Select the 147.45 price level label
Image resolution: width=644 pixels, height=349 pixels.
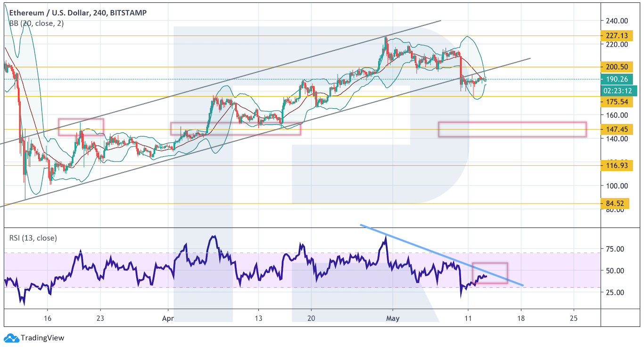617,129
